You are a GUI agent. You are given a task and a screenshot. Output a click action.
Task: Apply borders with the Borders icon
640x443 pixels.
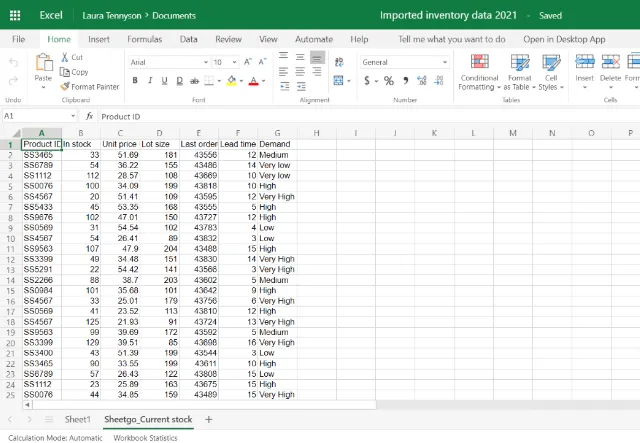209,81
